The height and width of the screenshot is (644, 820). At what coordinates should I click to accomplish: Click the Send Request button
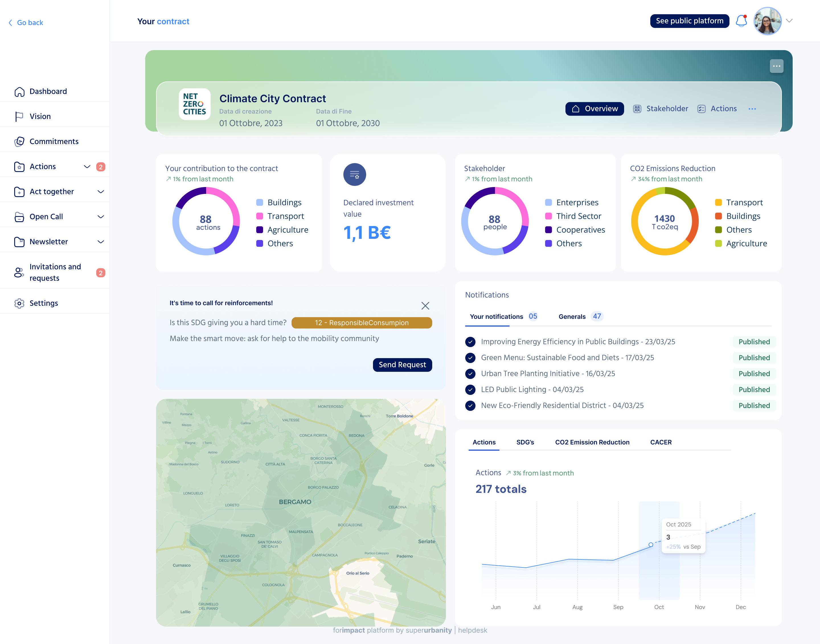coord(402,365)
